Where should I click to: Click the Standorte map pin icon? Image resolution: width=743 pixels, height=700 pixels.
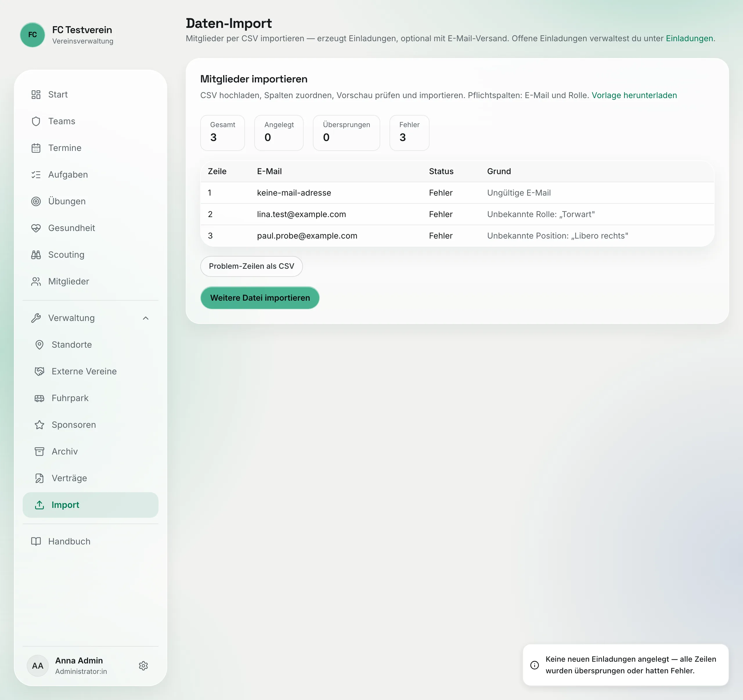point(39,344)
